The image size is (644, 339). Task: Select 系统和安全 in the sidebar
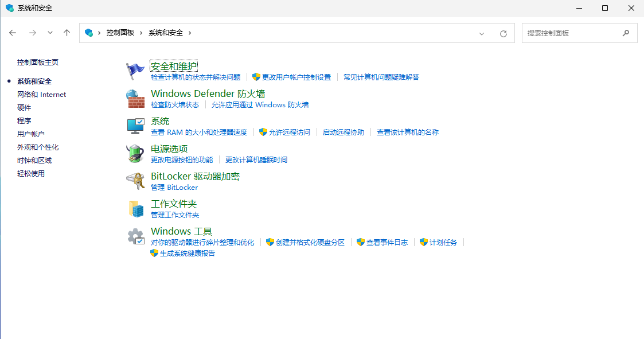(34, 81)
